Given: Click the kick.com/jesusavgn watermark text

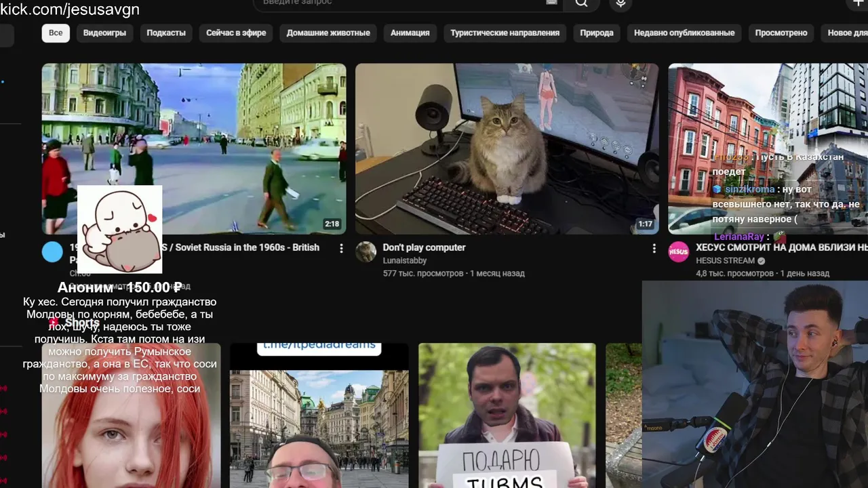Looking at the screenshot, I should click(x=70, y=9).
